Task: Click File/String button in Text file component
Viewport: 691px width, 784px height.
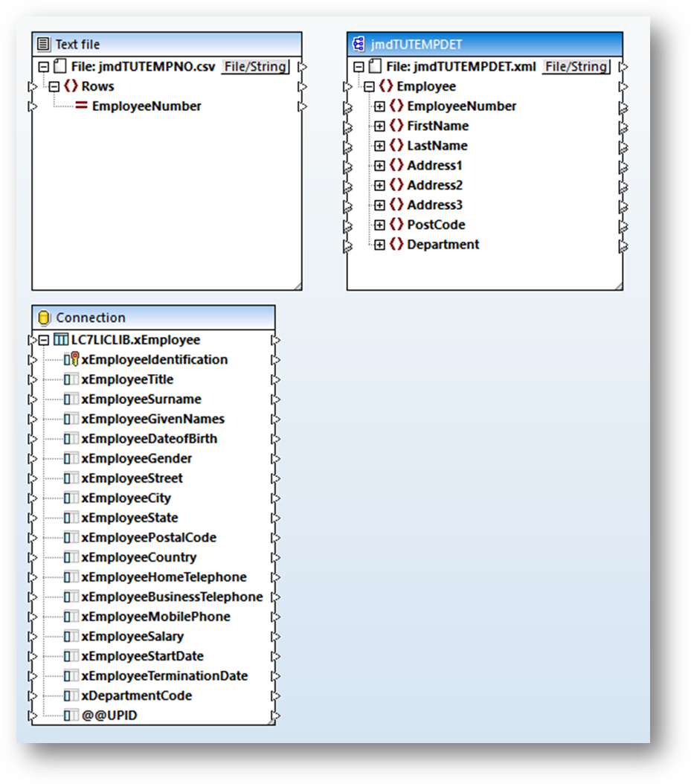Action: click(256, 66)
